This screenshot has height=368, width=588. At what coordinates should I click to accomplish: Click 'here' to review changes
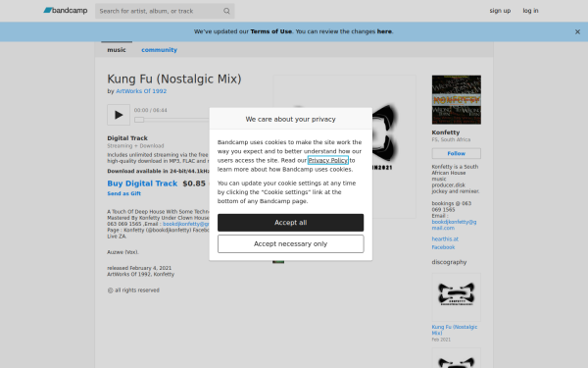384,31
